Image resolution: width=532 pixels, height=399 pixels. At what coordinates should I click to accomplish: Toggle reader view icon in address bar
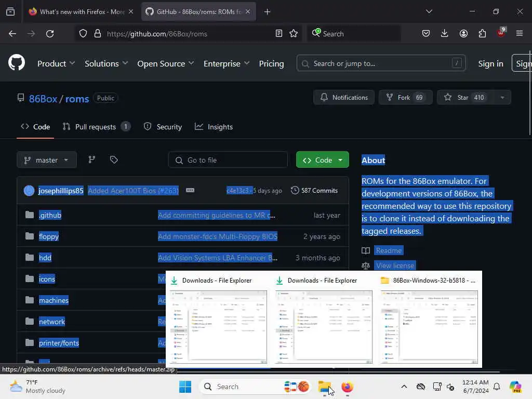click(x=279, y=34)
